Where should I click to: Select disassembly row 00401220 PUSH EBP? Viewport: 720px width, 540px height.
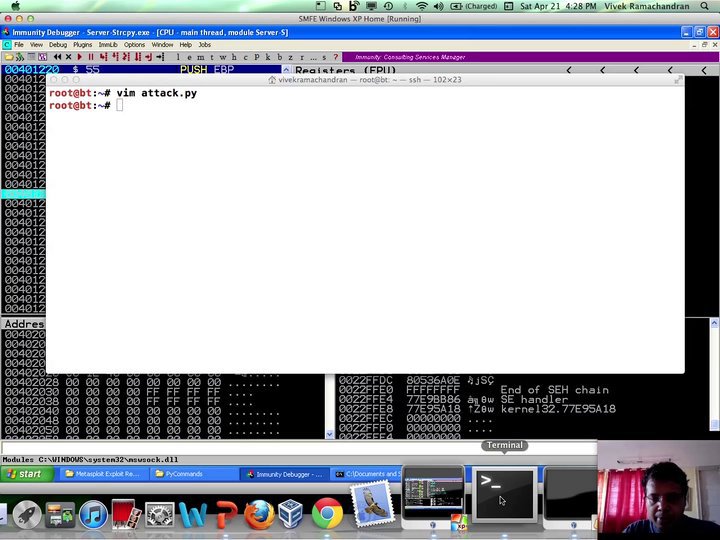pyautogui.click(x=141, y=69)
